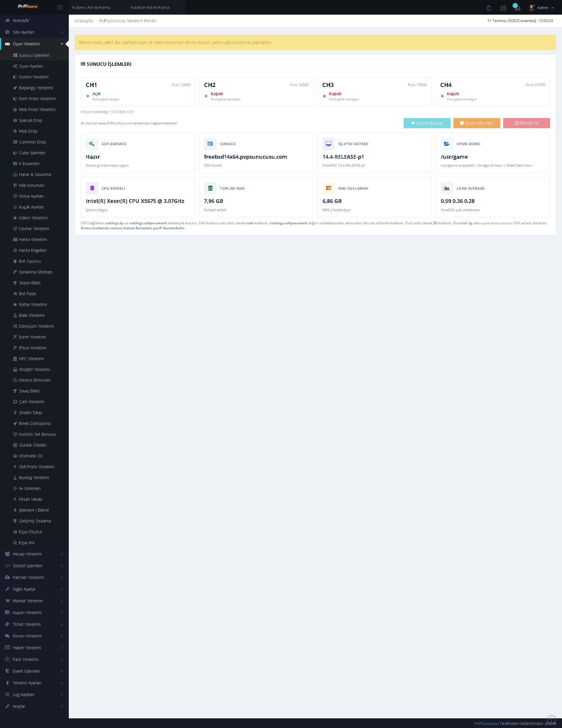Image resolution: width=562 pixels, height=728 pixels.
Task: Open Sunucu İşlemleri menu item
Action: (x=34, y=55)
